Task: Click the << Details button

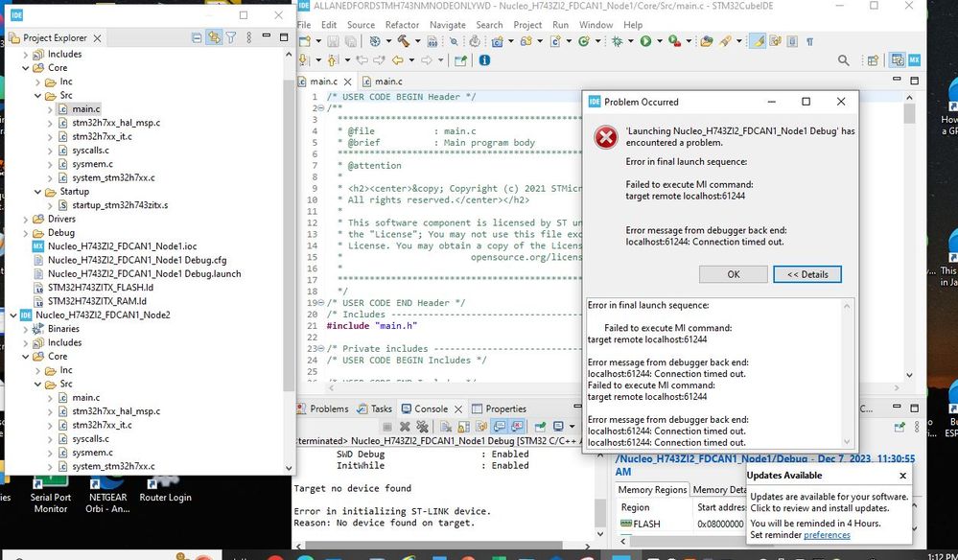Action: [x=807, y=274]
